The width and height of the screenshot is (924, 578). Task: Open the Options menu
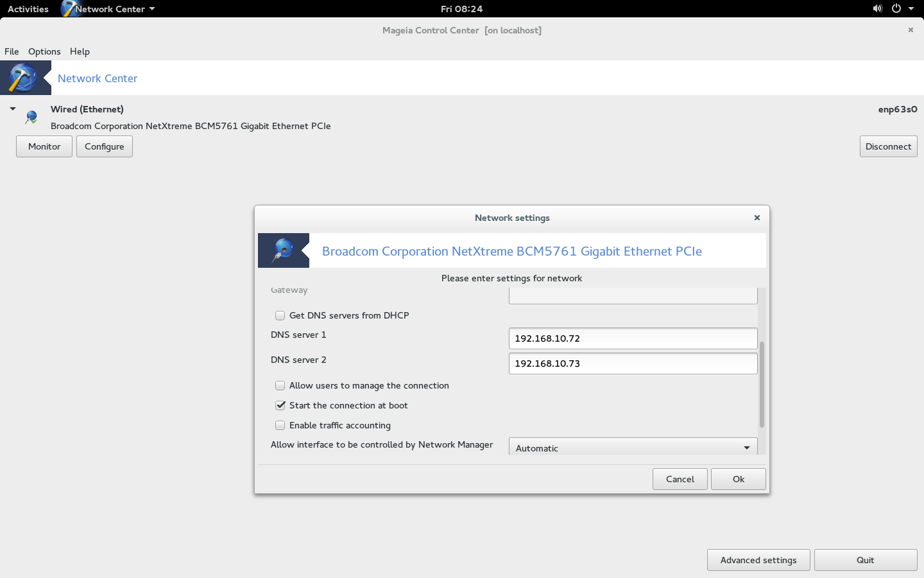[44, 51]
